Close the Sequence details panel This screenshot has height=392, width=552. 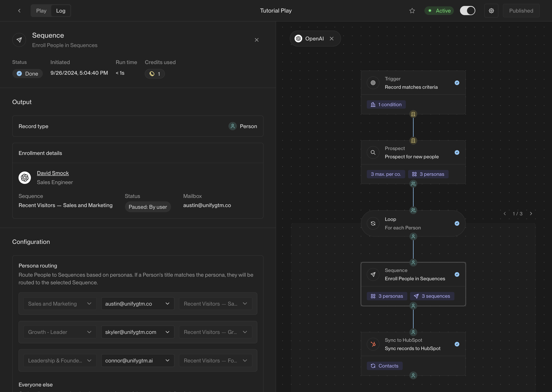(x=257, y=40)
